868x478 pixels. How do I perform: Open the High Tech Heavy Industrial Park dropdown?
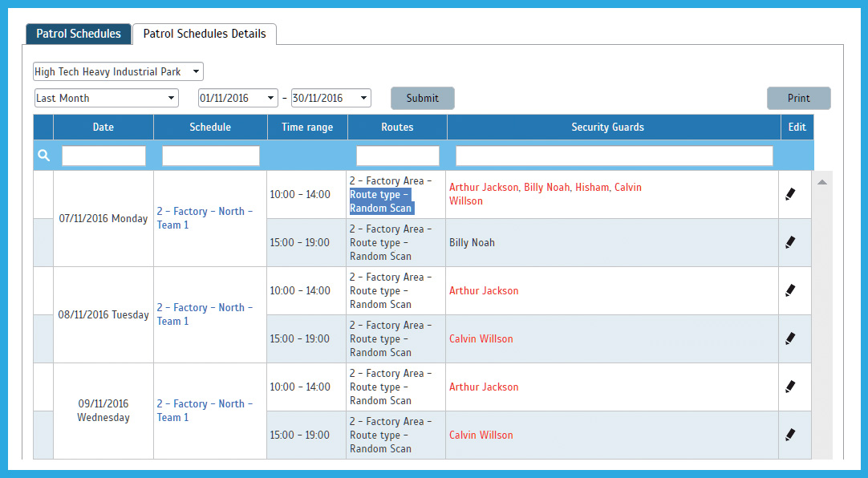(118, 72)
